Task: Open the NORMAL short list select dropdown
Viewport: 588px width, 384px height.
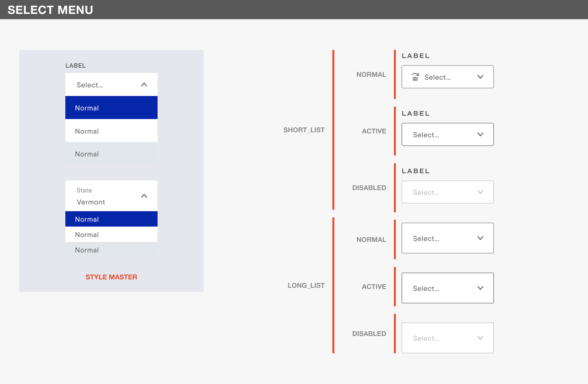Action: point(447,77)
